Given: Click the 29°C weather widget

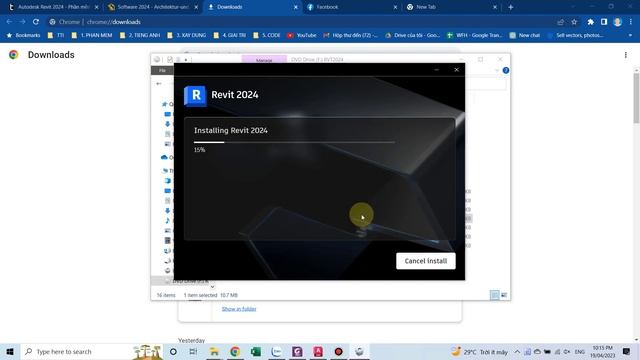Looking at the screenshot, I should 480,351.
